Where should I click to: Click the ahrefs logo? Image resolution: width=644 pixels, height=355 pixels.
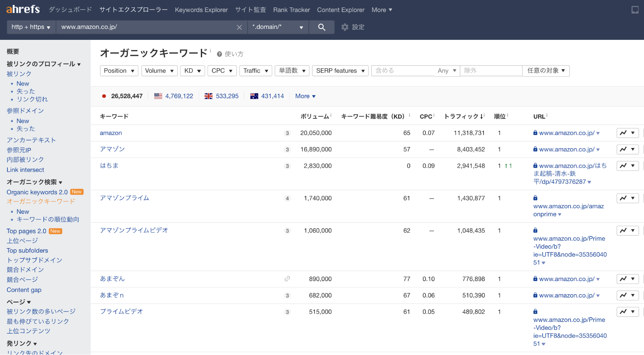23,9
